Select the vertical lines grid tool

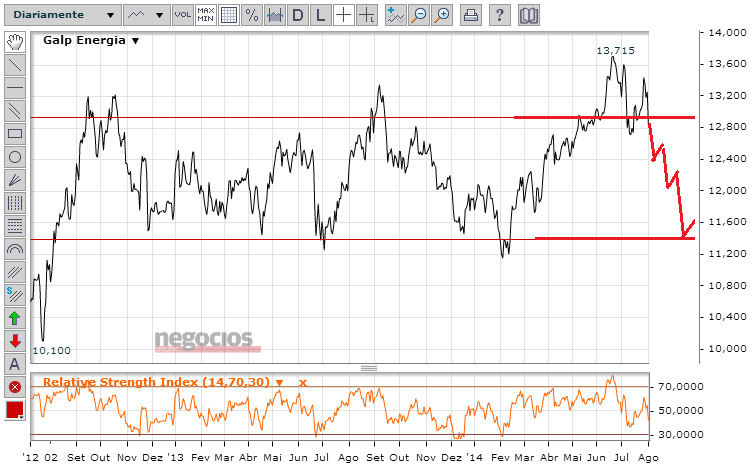(x=15, y=203)
